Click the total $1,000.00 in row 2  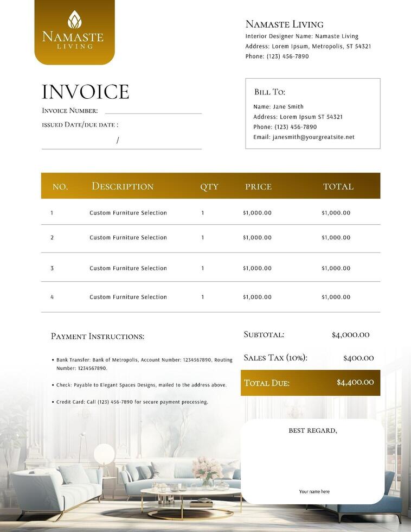[x=336, y=238]
